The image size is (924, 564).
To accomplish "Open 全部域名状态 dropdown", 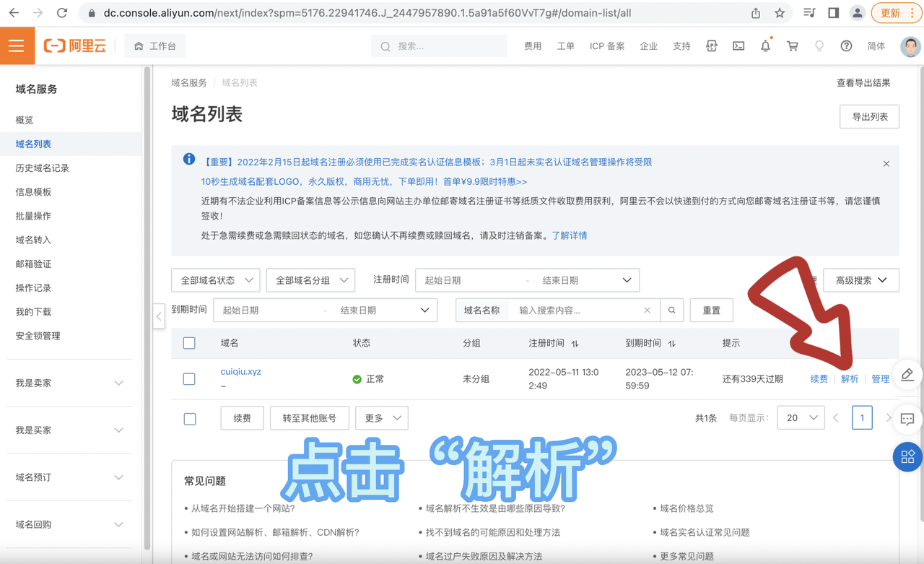I will tap(215, 280).
